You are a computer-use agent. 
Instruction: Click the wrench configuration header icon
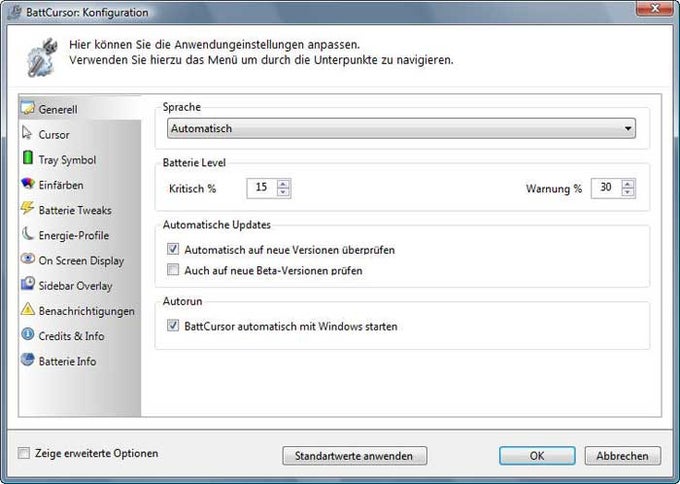(x=42, y=58)
